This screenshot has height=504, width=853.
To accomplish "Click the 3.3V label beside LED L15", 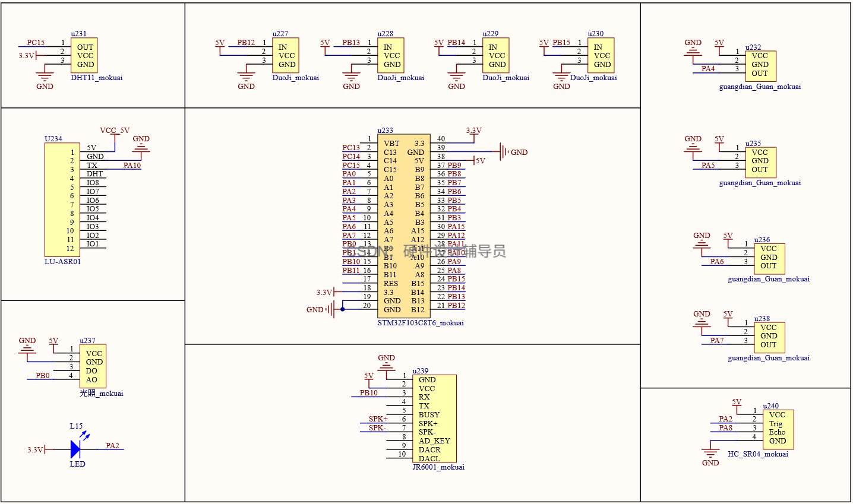I will coord(35,450).
